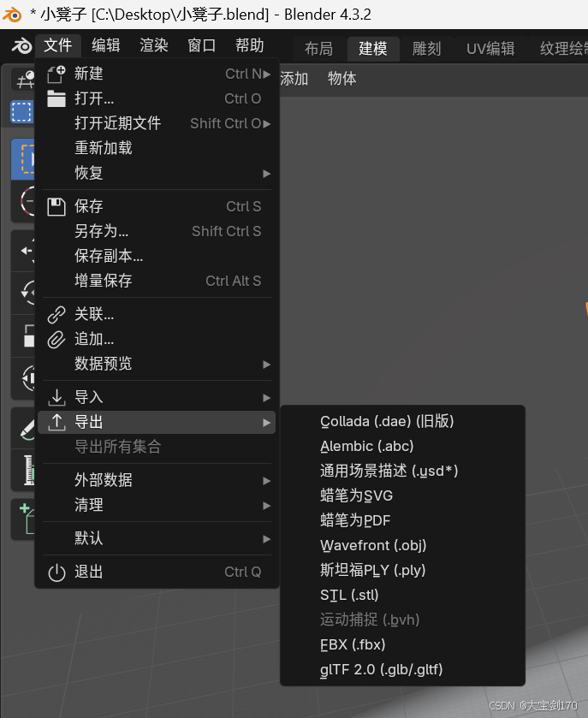This screenshot has height=718, width=588.
Task: Expand the 导入 submenu
Action: (x=157, y=397)
